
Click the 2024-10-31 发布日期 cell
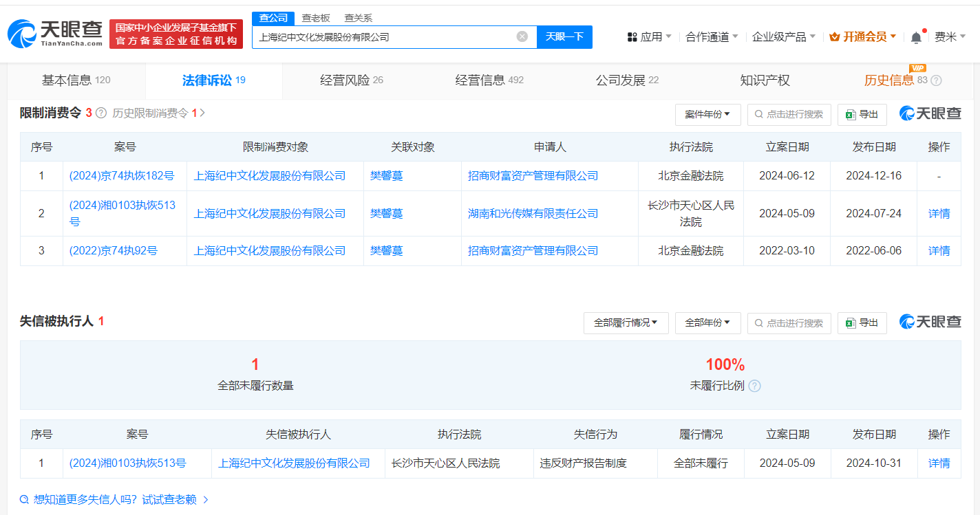tap(873, 463)
